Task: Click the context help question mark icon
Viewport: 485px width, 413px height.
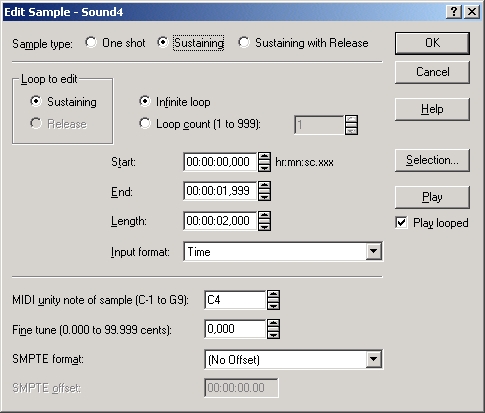Action: tap(453, 12)
